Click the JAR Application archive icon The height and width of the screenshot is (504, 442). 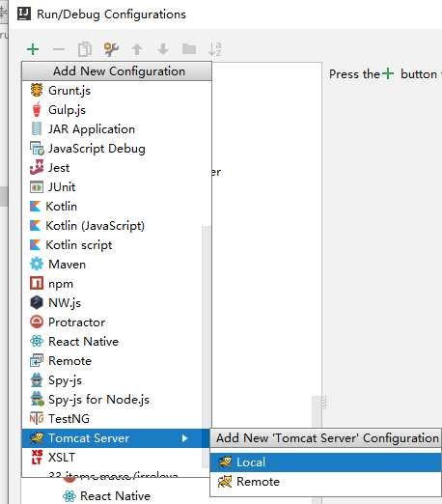pos(37,128)
